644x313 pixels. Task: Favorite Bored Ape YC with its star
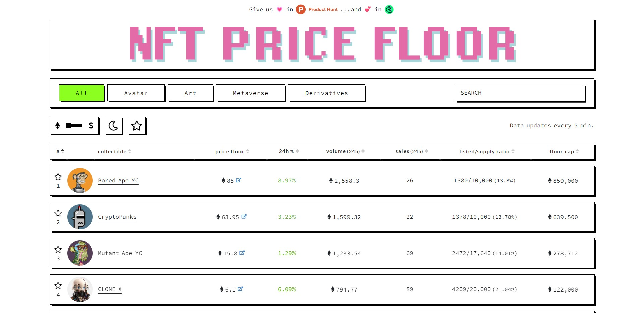(58, 177)
